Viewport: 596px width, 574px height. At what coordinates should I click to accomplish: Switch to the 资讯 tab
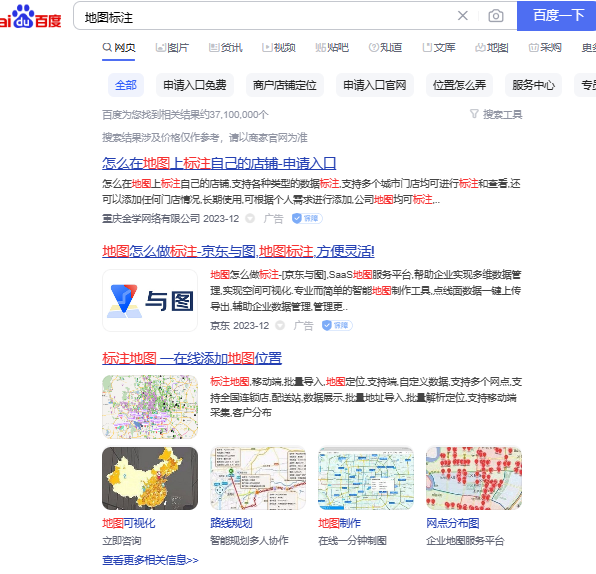(225, 48)
